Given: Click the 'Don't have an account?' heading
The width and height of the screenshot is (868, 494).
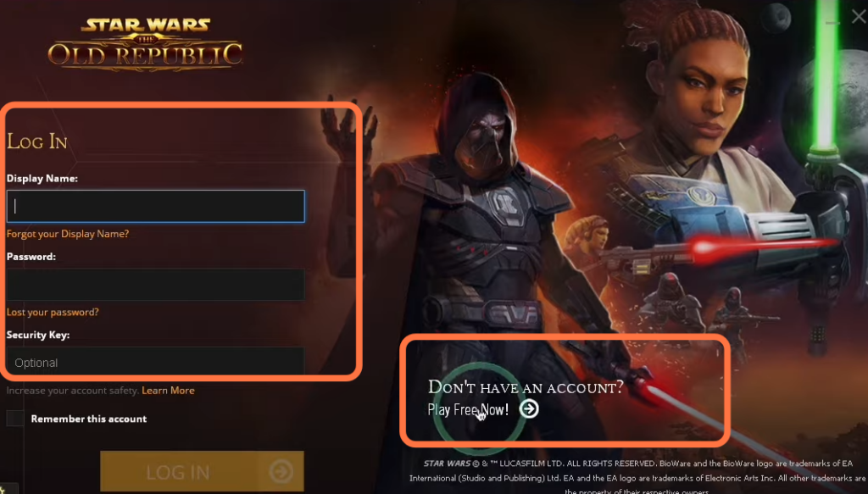Looking at the screenshot, I should pyautogui.click(x=526, y=386).
